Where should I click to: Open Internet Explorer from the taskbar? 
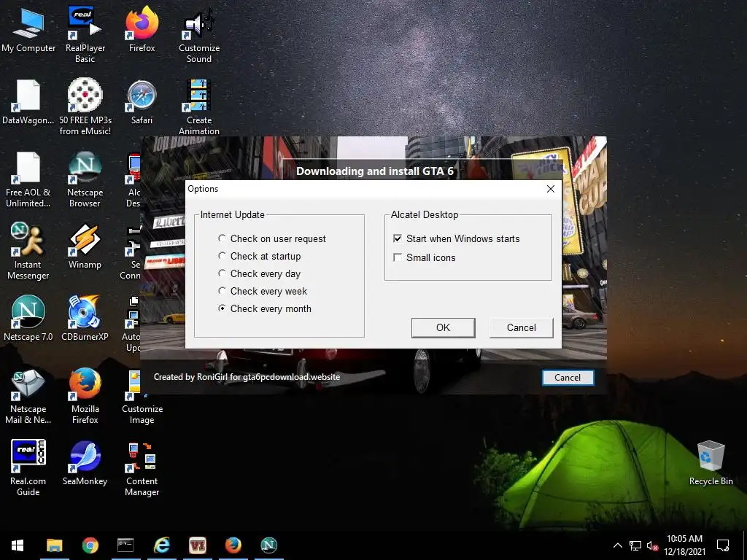161,545
